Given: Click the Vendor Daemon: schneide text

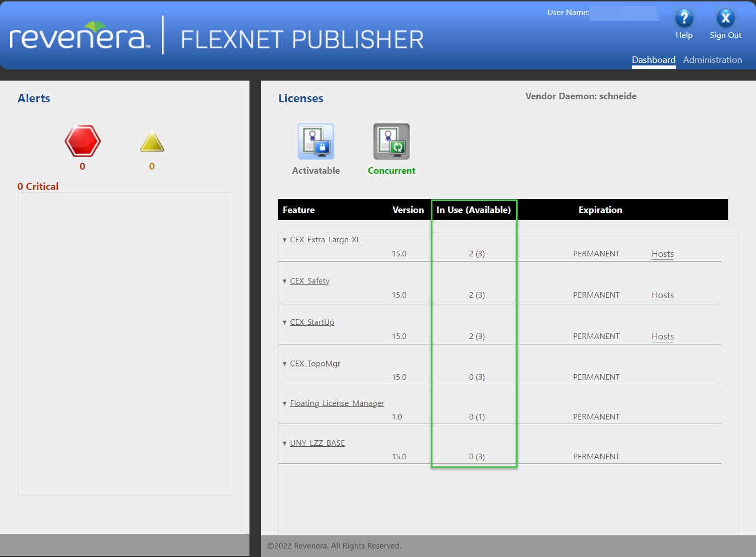Looking at the screenshot, I should (x=581, y=96).
